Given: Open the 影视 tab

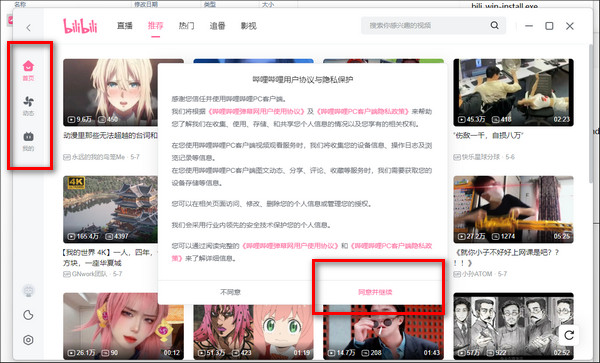Looking at the screenshot, I should [x=248, y=26].
